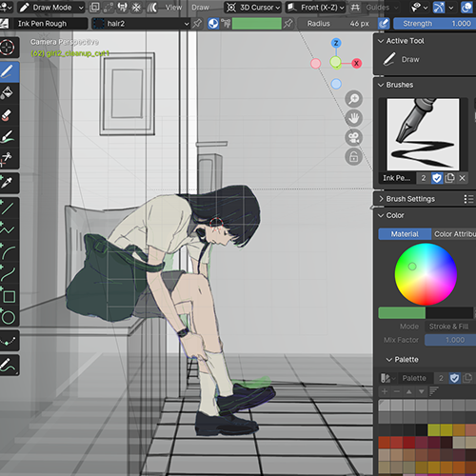This screenshot has height=476, width=476.
Task: Open the Front (X-Z) plane selector
Action: click(315, 8)
